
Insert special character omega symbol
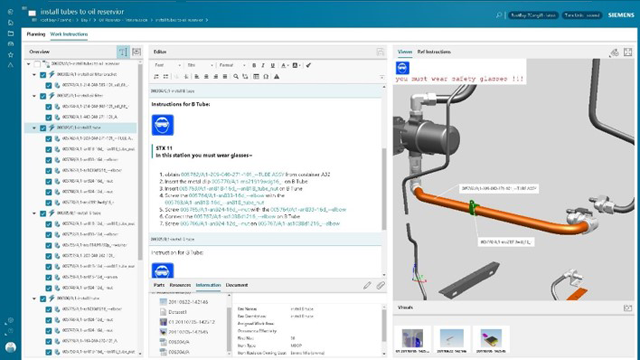(266, 76)
